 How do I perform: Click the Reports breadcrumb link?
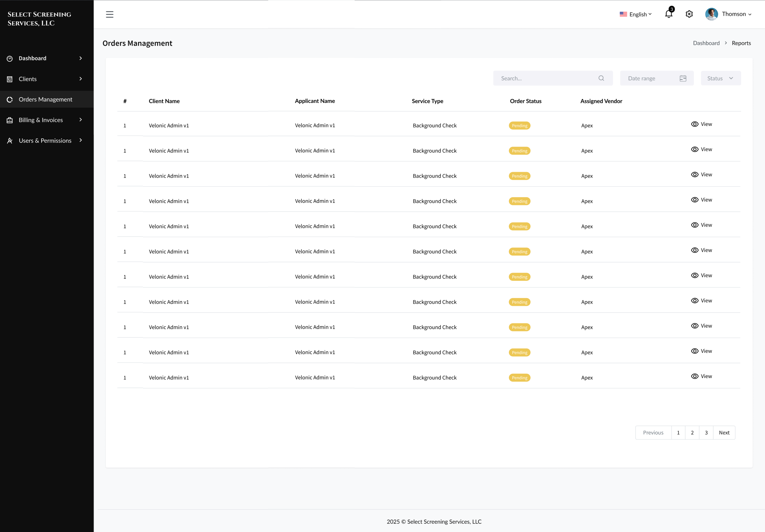click(741, 43)
